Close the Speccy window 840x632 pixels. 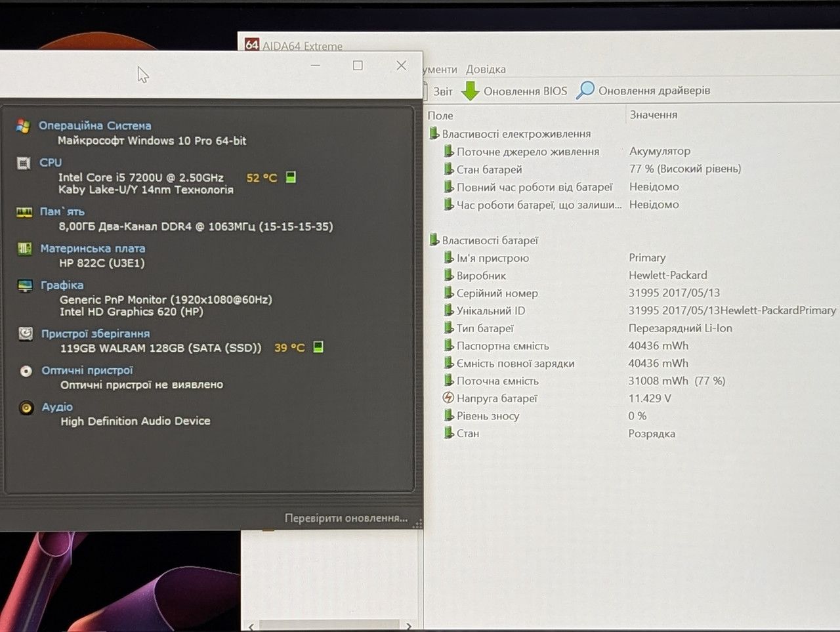[402, 66]
